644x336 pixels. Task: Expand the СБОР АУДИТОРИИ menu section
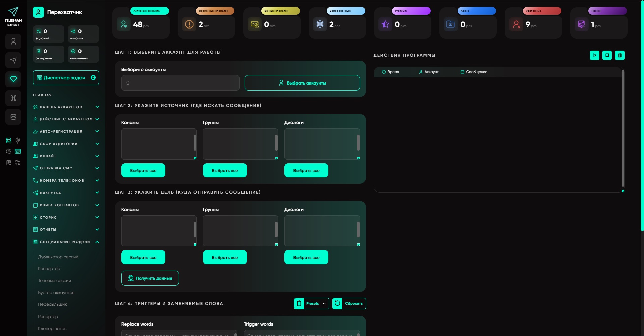pyautogui.click(x=66, y=144)
